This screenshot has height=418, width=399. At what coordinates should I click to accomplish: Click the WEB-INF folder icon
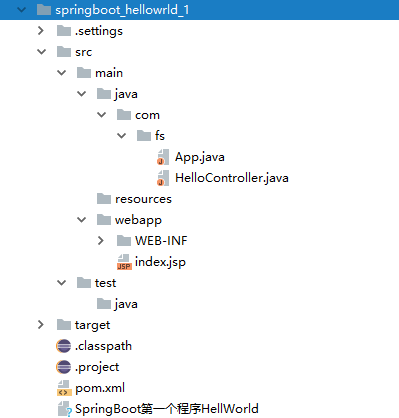(x=124, y=240)
